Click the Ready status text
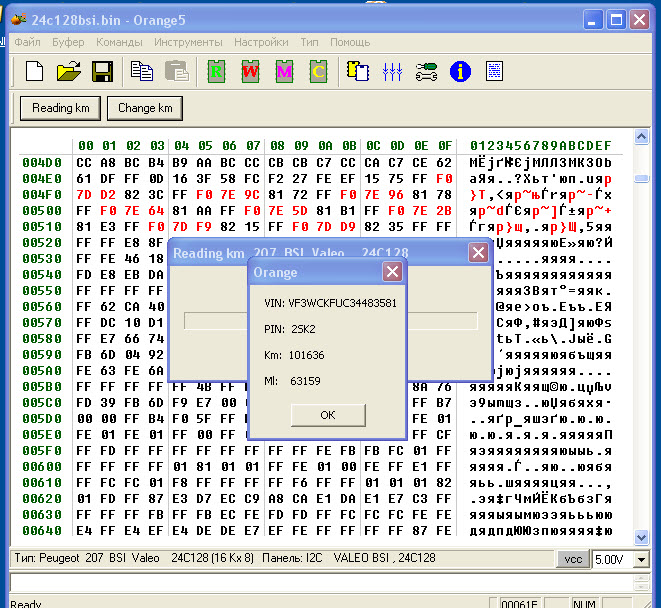The width and height of the screenshot is (661, 608). pos(26,603)
